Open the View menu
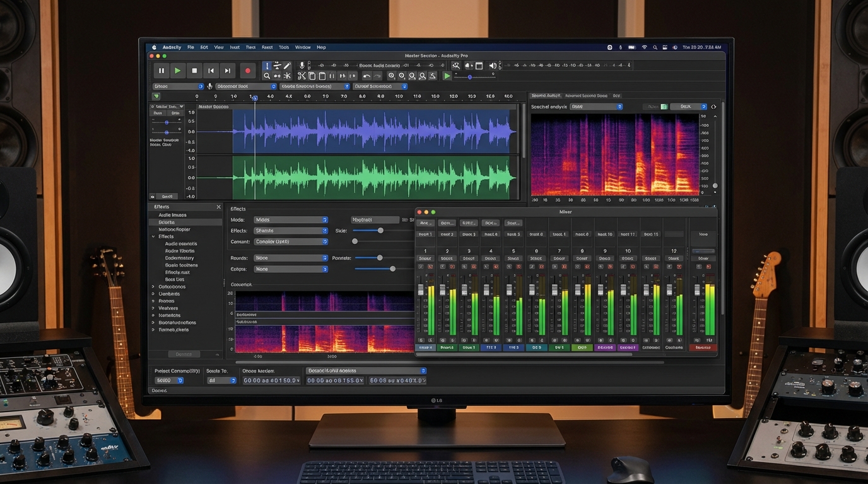Image resolution: width=868 pixels, height=484 pixels. pos(219,47)
